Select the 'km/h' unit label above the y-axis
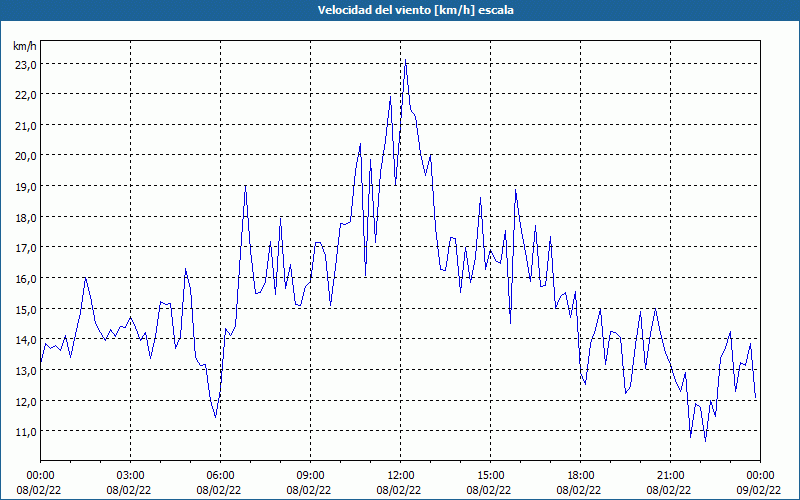 25,46
